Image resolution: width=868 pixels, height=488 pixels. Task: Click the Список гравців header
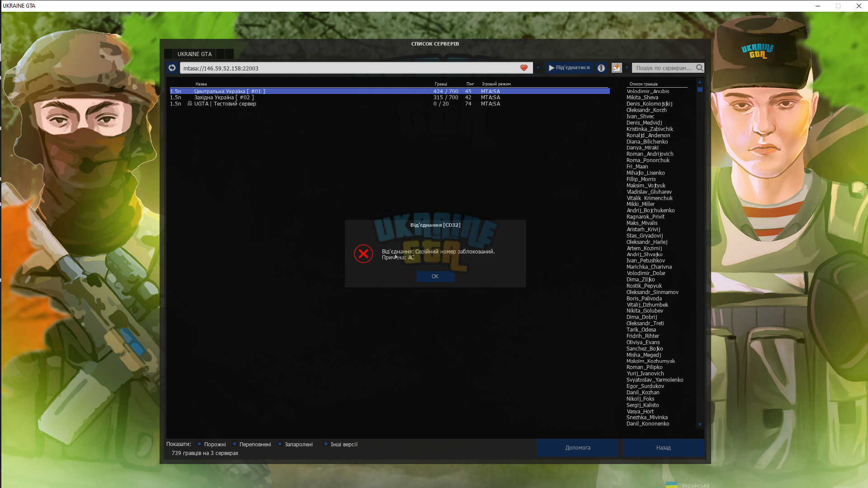643,84
